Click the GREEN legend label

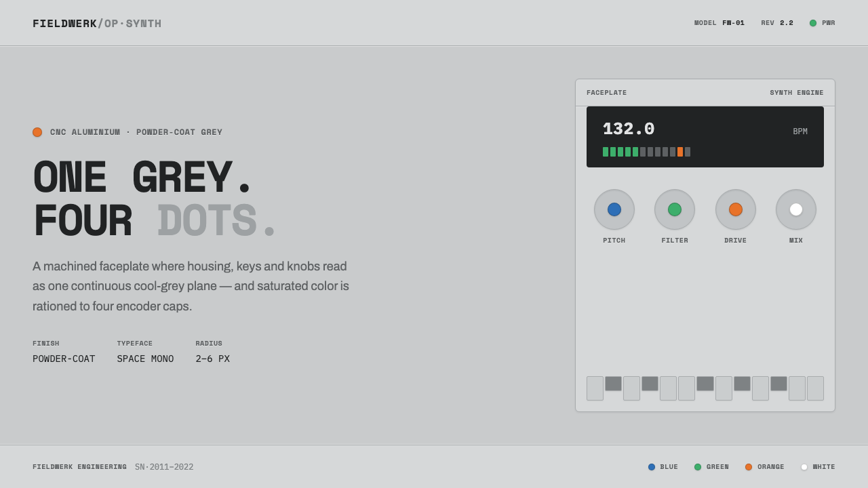tap(717, 467)
